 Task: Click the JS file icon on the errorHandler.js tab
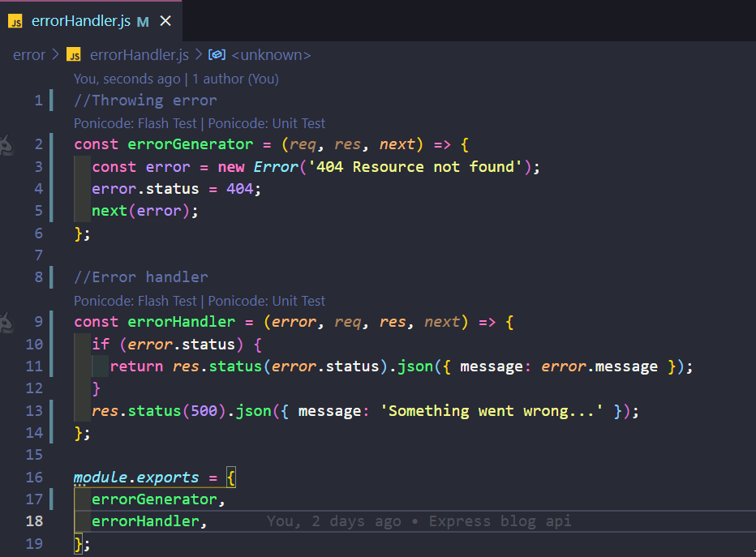coord(15,22)
